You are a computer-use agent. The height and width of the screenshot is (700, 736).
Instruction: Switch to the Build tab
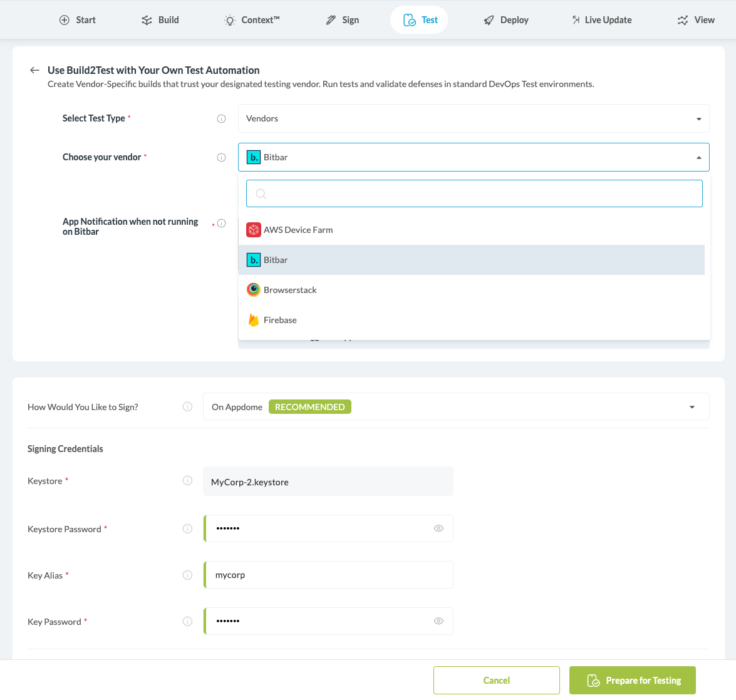(160, 19)
